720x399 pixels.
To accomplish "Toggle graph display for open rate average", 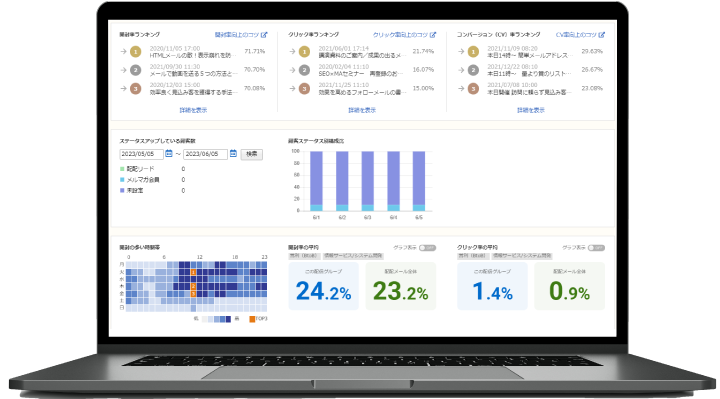I will point(428,248).
